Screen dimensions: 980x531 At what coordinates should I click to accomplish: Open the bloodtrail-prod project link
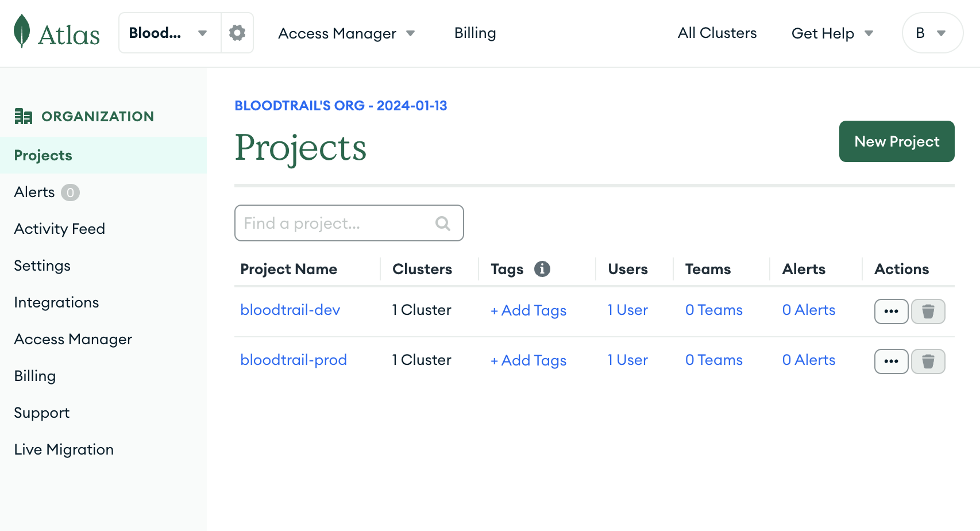(294, 360)
